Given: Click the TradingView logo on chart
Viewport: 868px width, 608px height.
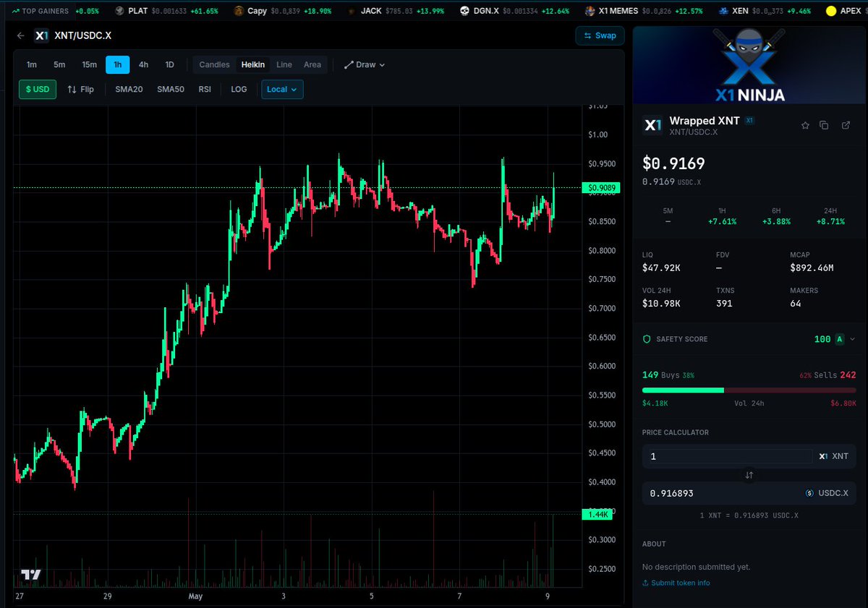Looking at the screenshot, I should [x=30, y=575].
